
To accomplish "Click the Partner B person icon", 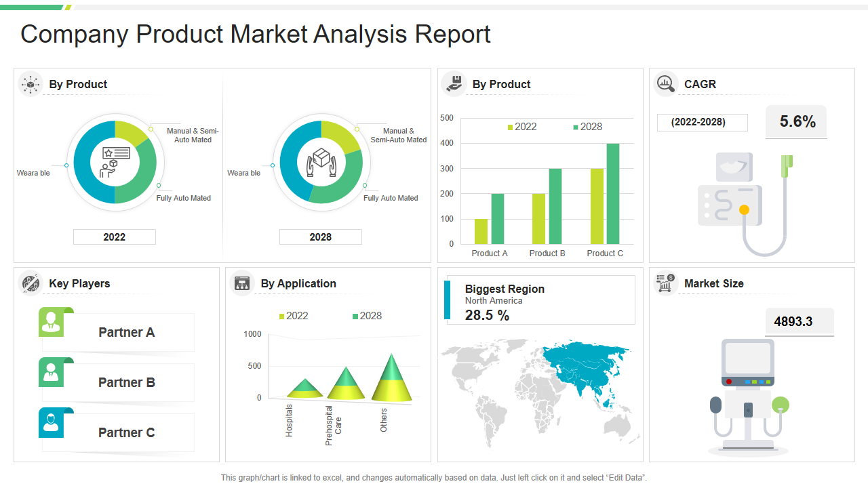I will [52, 373].
